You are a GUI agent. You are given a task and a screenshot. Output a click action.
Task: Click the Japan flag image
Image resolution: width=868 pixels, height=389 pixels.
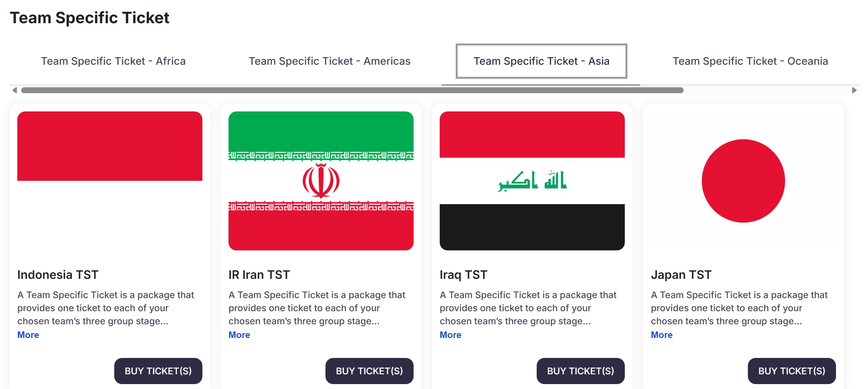point(743,180)
